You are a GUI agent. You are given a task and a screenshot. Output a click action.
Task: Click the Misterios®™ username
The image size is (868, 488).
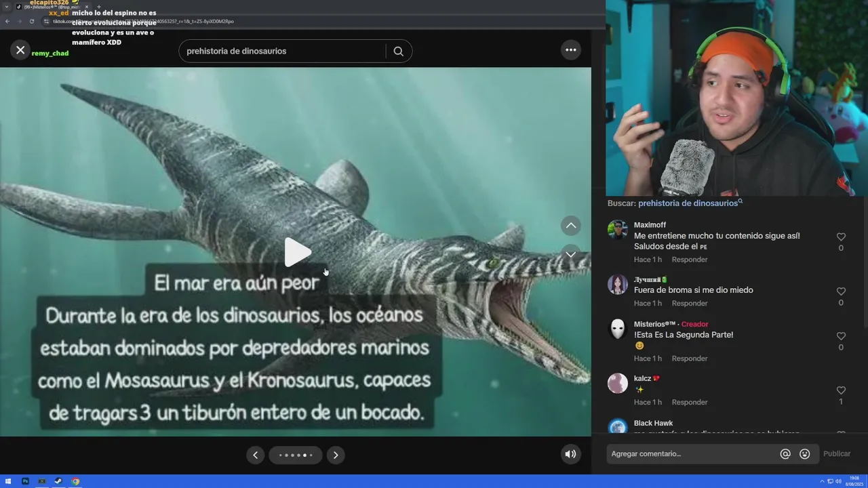tap(654, 324)
